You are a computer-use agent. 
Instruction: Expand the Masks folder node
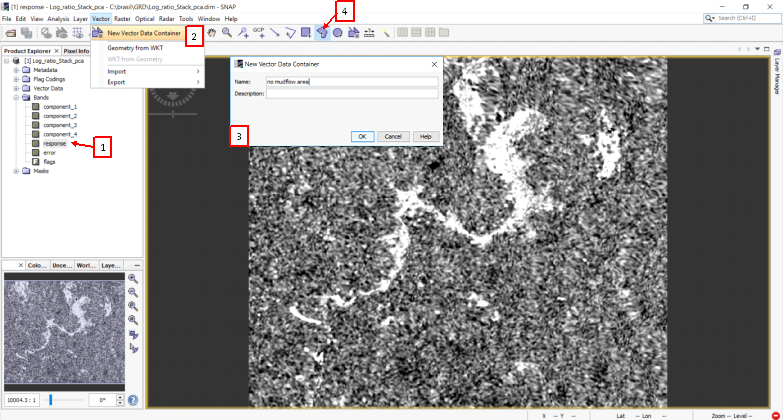click(16, 171)
